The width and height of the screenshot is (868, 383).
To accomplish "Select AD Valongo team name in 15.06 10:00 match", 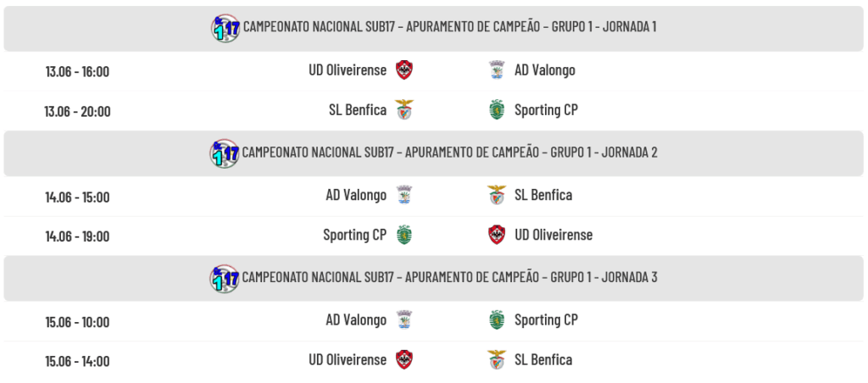I will pyautogui.click(x=356, y=320).
